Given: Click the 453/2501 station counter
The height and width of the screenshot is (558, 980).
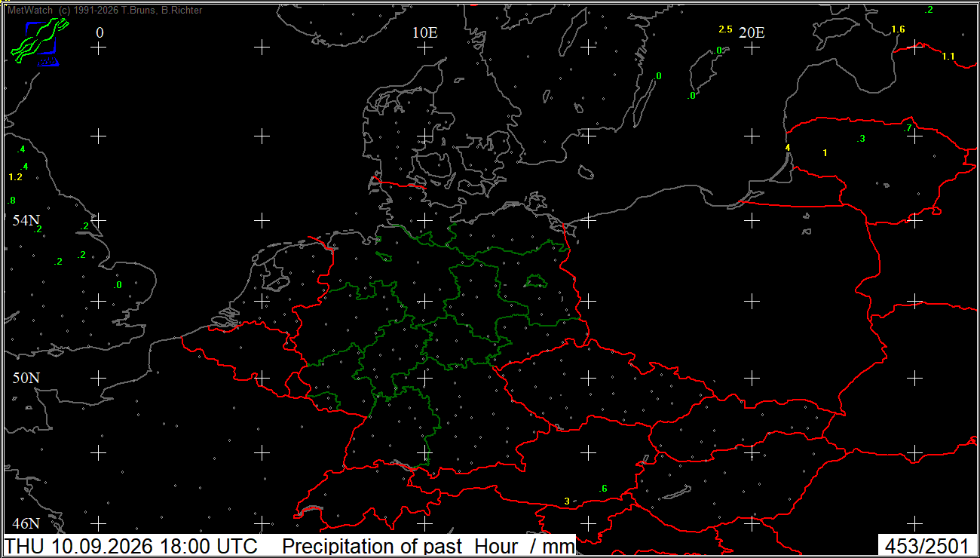Looking at the screenshot, I should [927, 546].
